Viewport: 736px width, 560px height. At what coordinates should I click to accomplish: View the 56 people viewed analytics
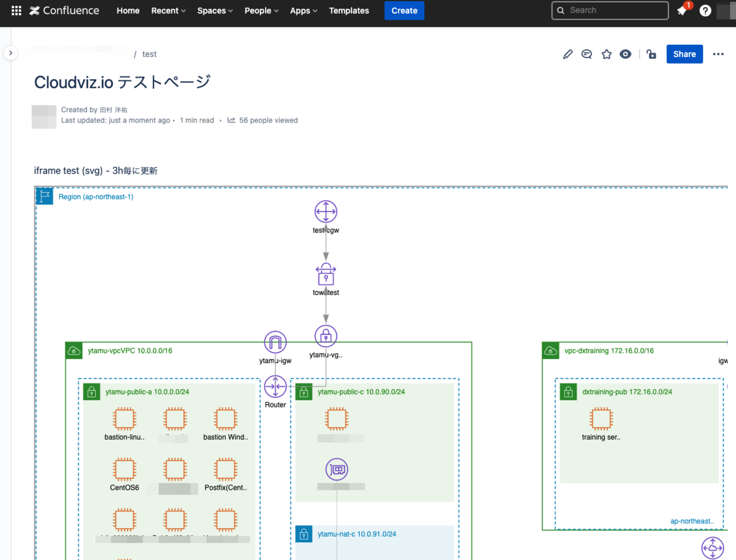click(x=263, y=120)
